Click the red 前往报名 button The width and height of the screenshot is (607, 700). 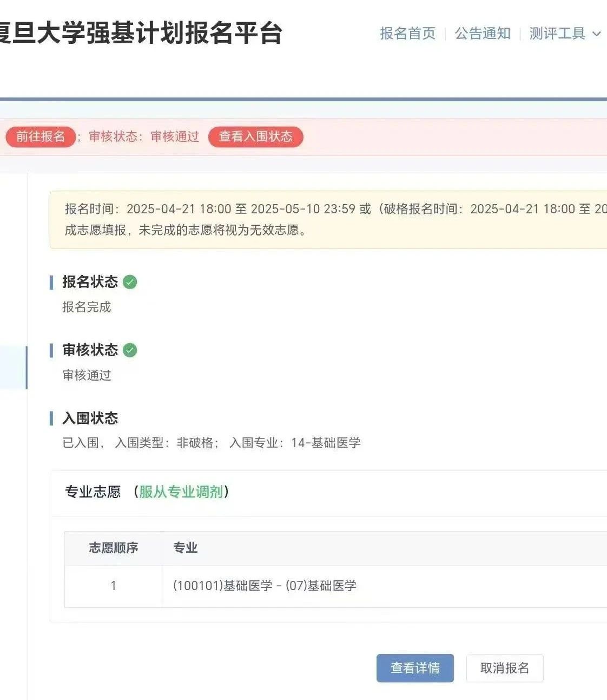[x=40, y=136]
